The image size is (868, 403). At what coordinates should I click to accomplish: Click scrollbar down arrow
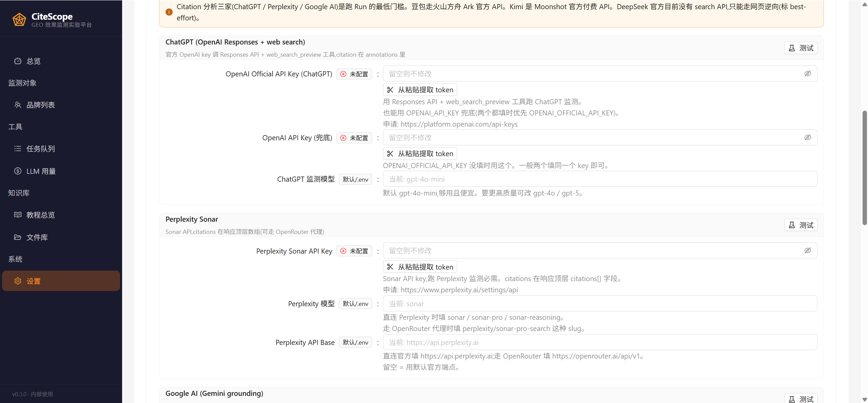[x=865, y=399]
